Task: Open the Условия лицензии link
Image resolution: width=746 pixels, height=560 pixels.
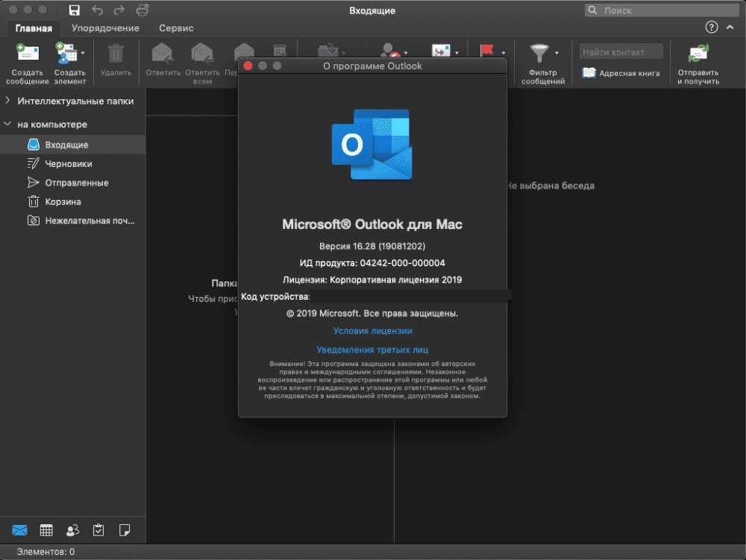Action: click(x=372, y=331)
